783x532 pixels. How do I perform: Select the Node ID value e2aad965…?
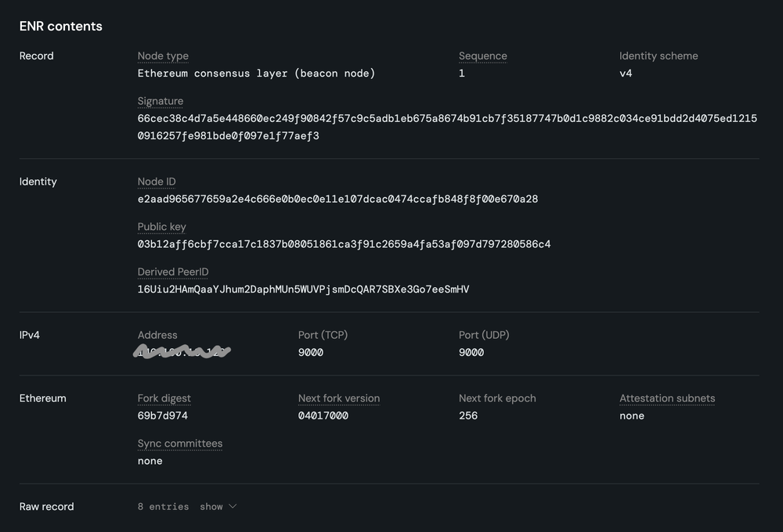337,199
